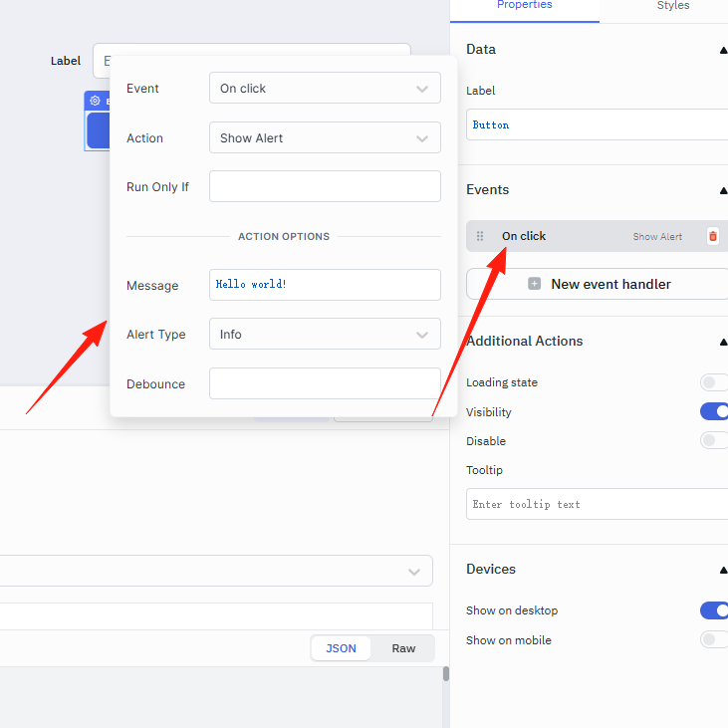Open the Event dropdown showing On click

pos(325,88)
